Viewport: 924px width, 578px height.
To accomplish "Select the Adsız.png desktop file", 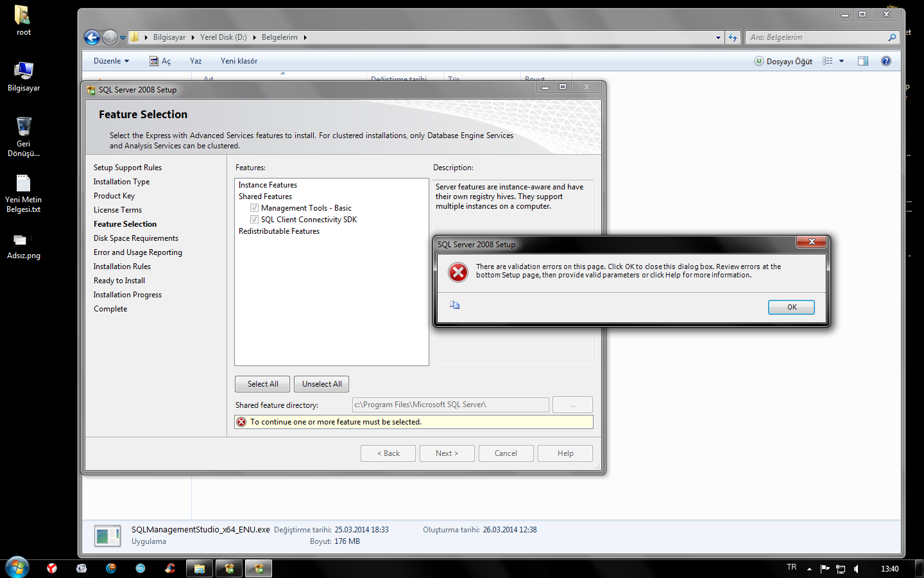I will [x=24, y=246].
